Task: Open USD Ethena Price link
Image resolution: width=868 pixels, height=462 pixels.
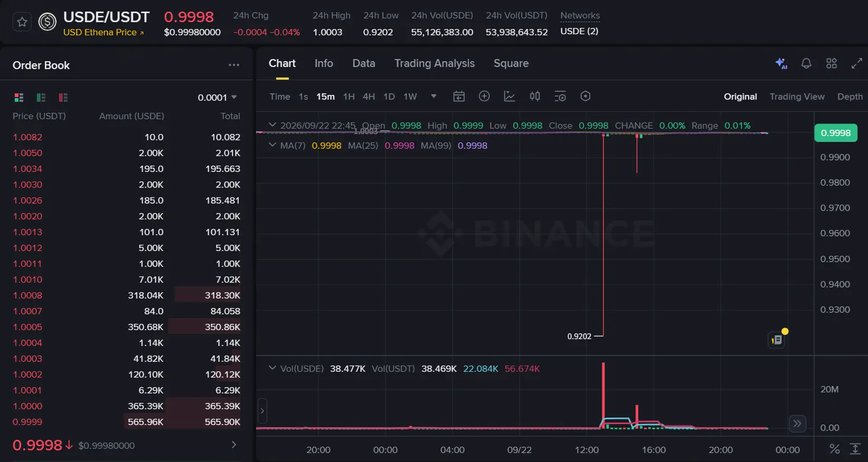Action: pos(103,32)
